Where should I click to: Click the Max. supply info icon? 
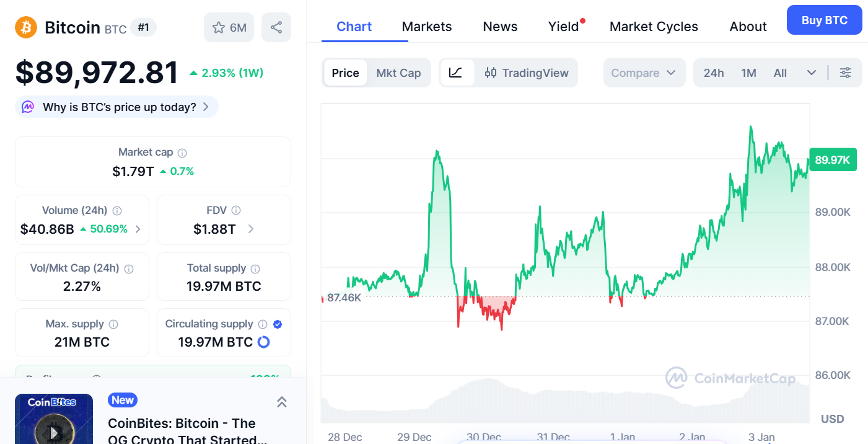point(113,324)
